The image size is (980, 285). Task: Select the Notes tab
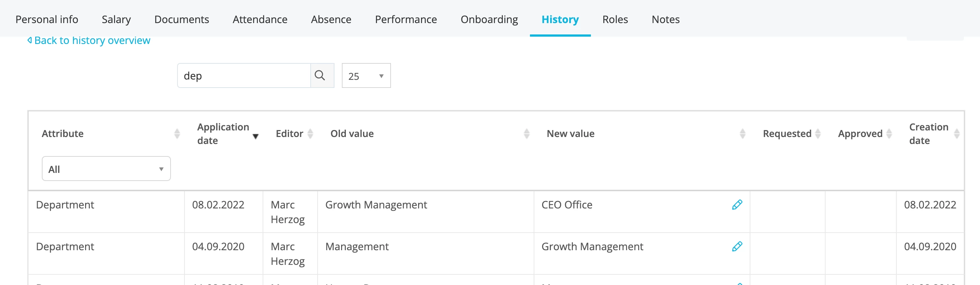pyautogui.click(x=665, y=19)
